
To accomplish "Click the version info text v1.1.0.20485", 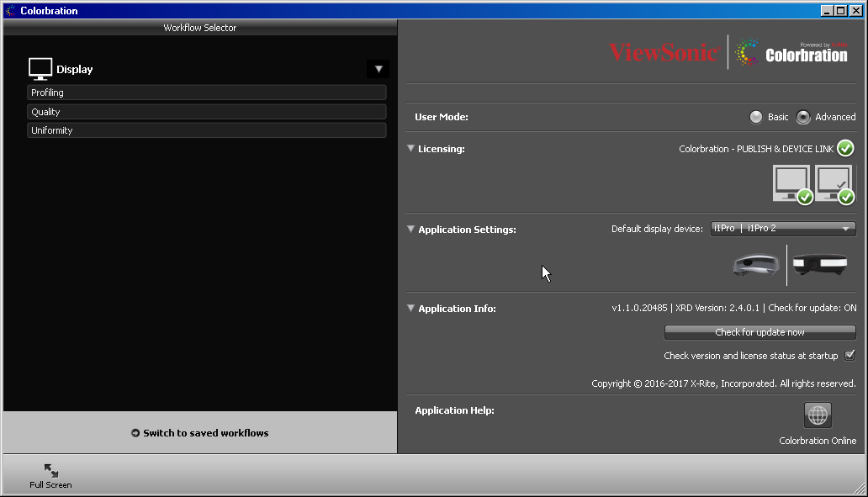I will (x=639, y=309).
